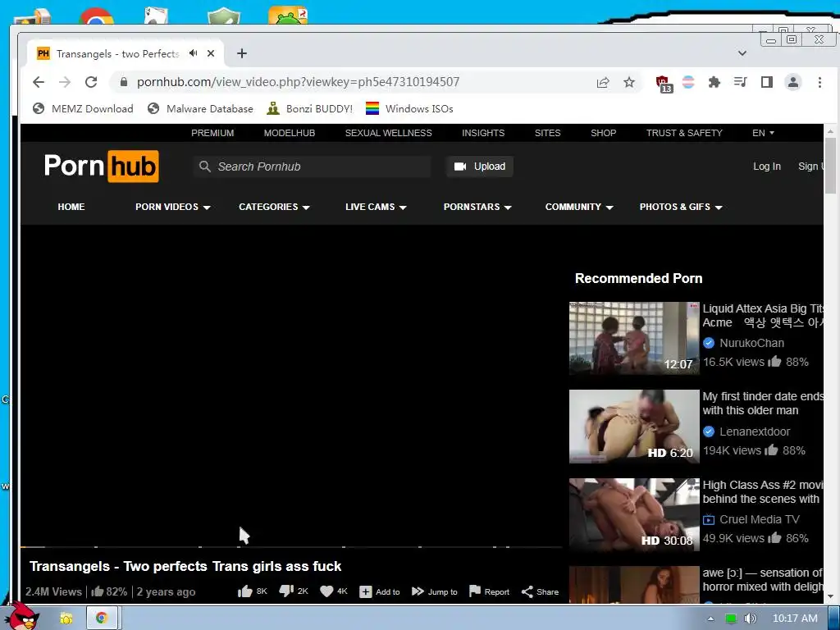Expand the Live Cams menu
This screenshot has width=840, height=630.
[x=376, y=207]
